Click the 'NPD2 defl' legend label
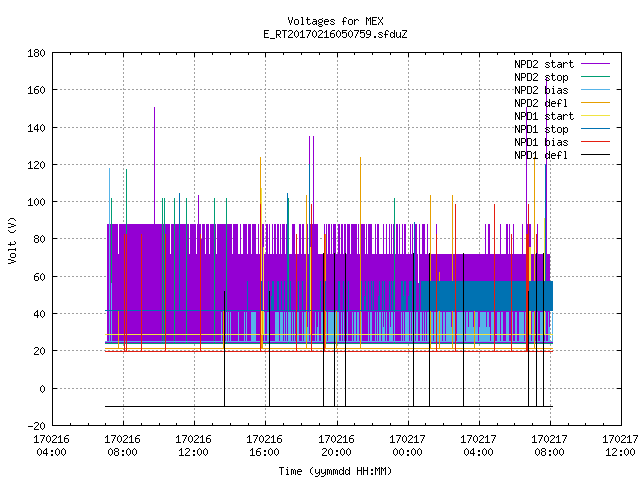 [x=541, y=103]
